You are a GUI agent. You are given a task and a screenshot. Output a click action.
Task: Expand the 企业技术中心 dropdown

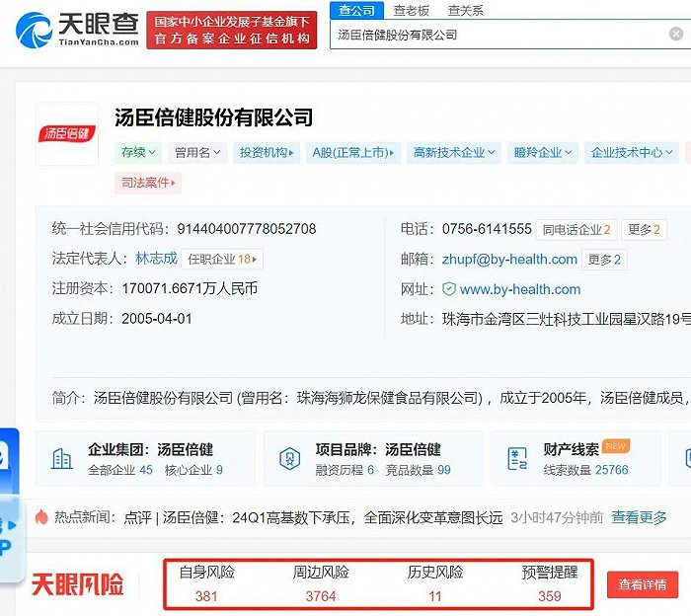click(632, 152)
